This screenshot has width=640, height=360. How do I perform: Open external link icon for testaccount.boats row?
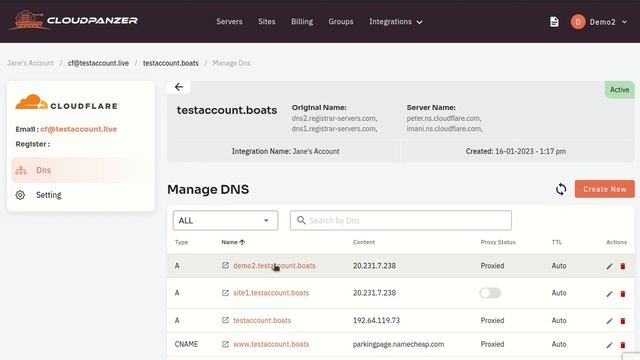(x=225, y=320)
